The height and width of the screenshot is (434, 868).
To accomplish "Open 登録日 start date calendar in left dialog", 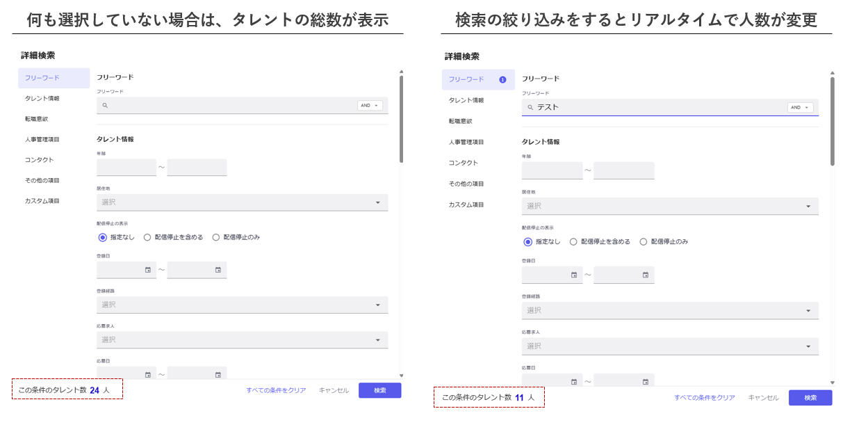I will 147,270.
